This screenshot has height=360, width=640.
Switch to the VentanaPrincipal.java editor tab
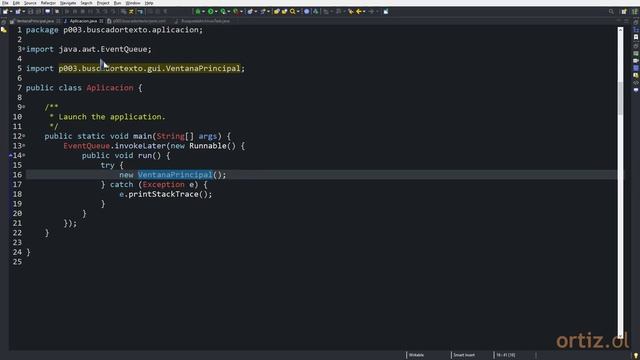[x=35, y=21]
